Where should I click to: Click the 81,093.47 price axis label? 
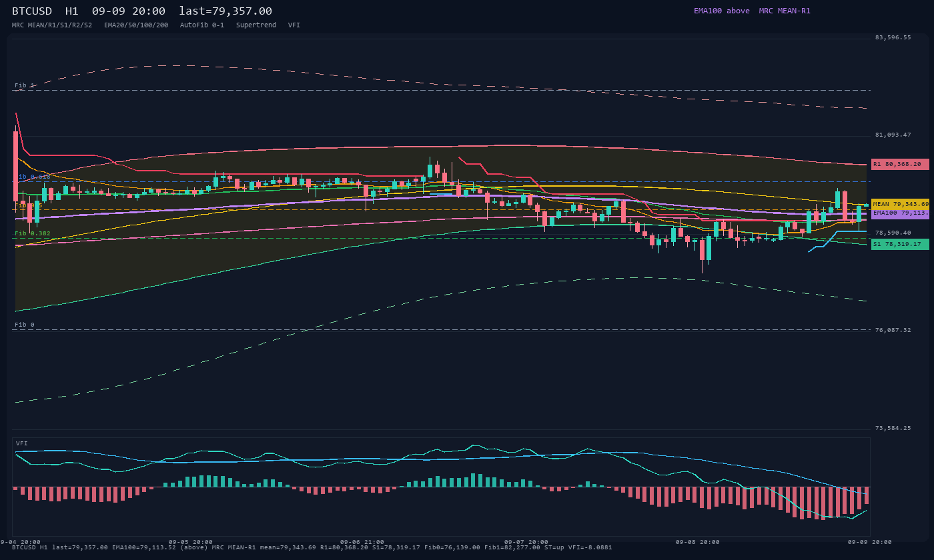(893, 135)
